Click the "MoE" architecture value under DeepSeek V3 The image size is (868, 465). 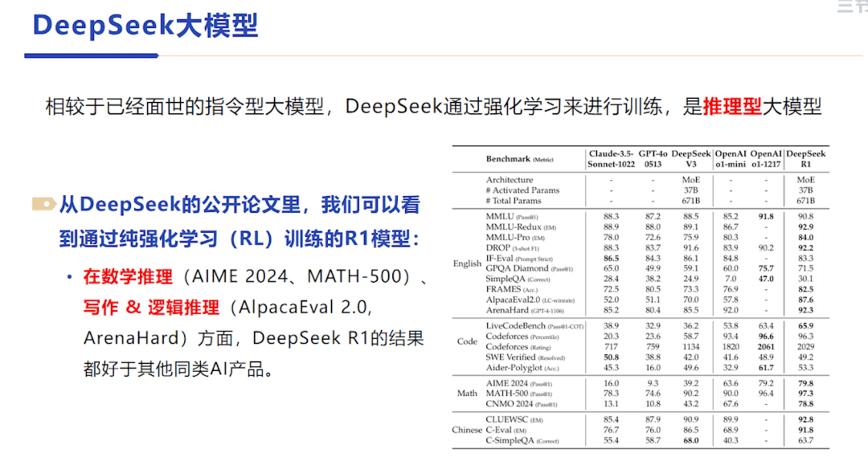691,180
